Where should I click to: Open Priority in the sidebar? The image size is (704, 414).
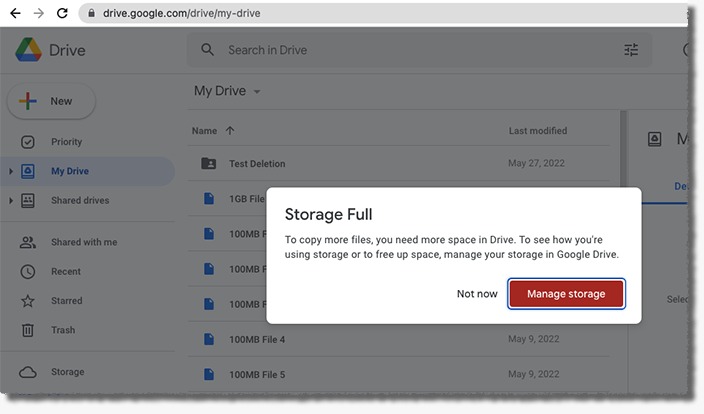(x=66, y=142)
